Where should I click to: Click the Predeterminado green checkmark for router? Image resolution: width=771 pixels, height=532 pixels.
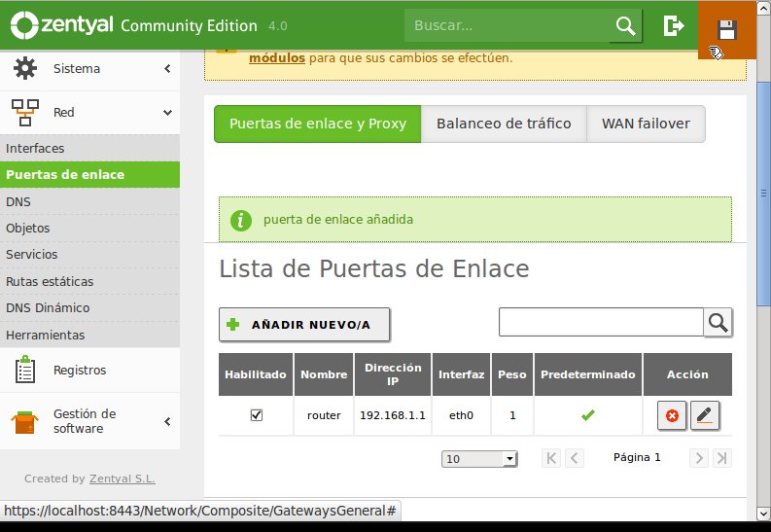click(x=587, y=415)
